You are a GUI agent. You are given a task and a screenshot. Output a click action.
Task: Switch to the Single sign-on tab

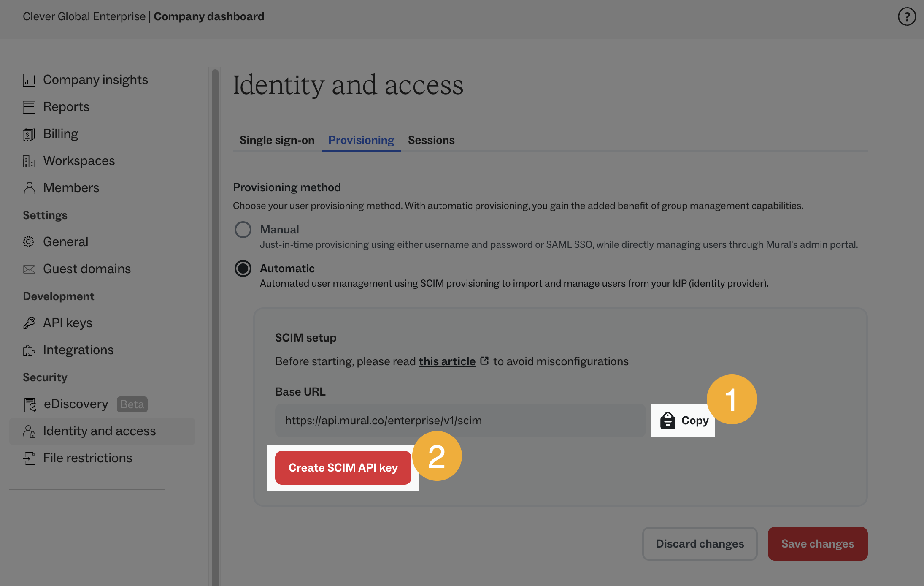pyautogui.click(x=277, y=140)
